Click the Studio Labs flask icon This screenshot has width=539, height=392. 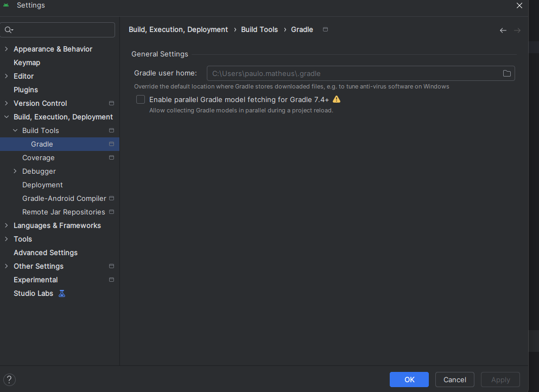(x=62, y=293)
